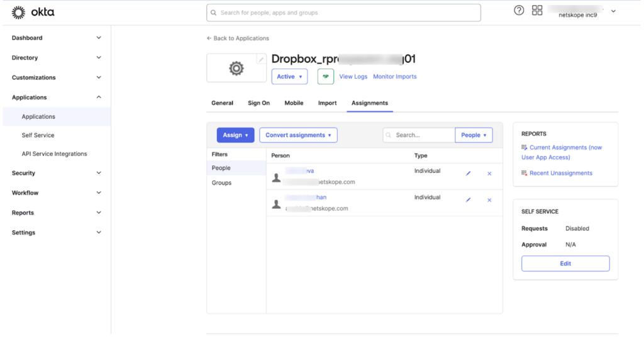Edit the app logo via pencil icon

tap(261, 60)
